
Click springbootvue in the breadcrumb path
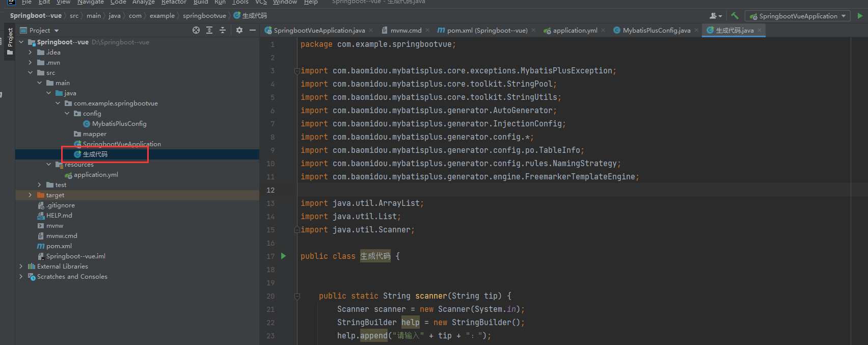pyautogui.click(x=204, y=16)
